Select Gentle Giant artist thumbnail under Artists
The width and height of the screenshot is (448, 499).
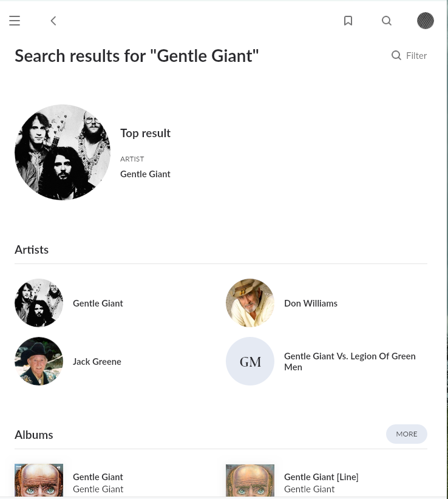(x=39, y=303)
